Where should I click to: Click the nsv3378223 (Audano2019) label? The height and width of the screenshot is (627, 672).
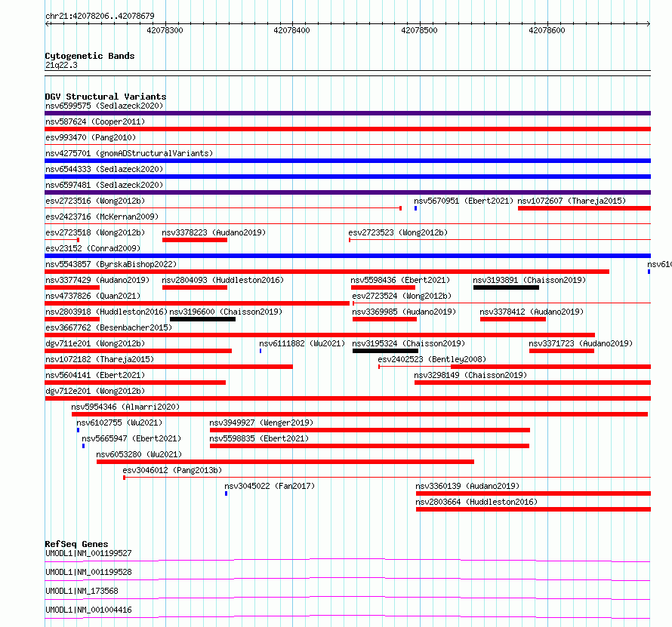(214, 232)
